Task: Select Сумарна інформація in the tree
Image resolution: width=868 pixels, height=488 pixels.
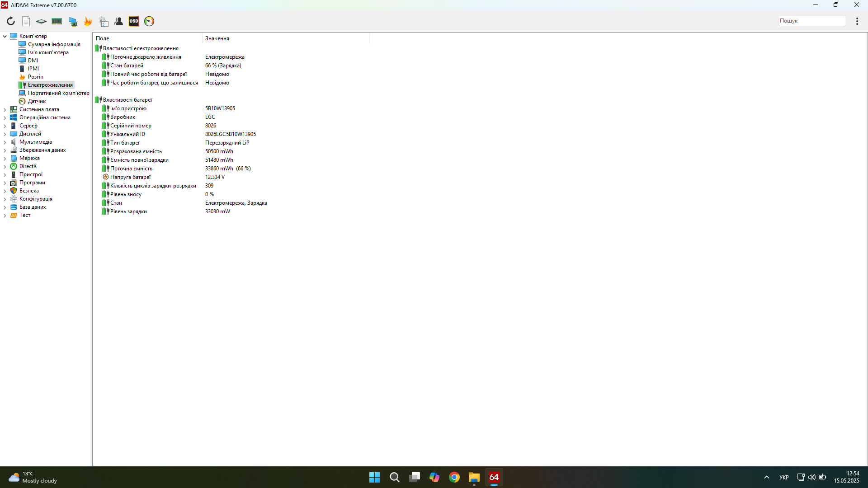Action: pos(54,44)
